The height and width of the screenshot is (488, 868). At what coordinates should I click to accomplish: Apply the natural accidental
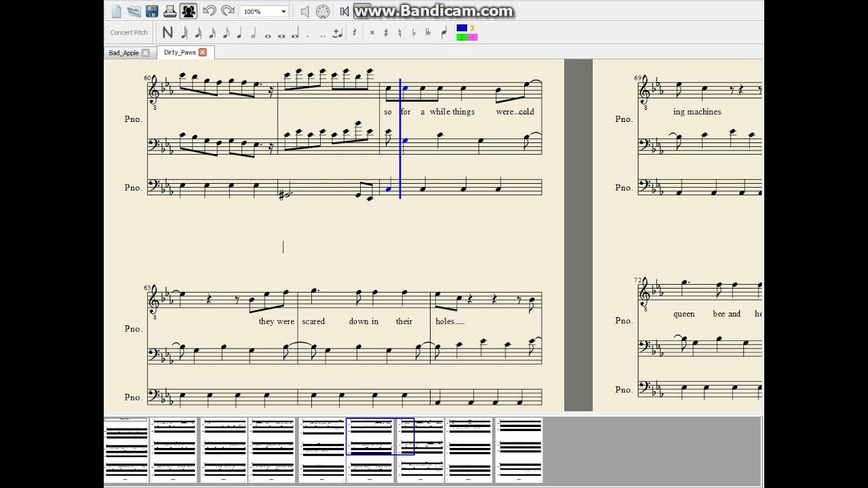click(399, 33)
